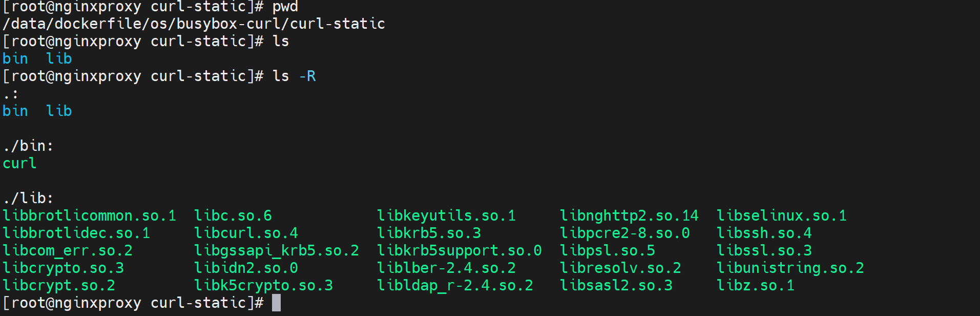Click the curl binary name under ./bin

point(19,163)
